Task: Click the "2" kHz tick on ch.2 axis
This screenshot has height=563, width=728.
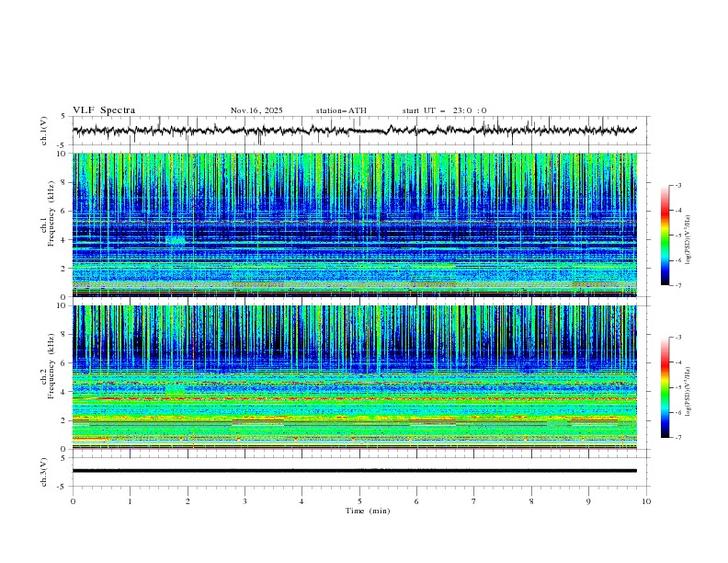Action: 64,420
